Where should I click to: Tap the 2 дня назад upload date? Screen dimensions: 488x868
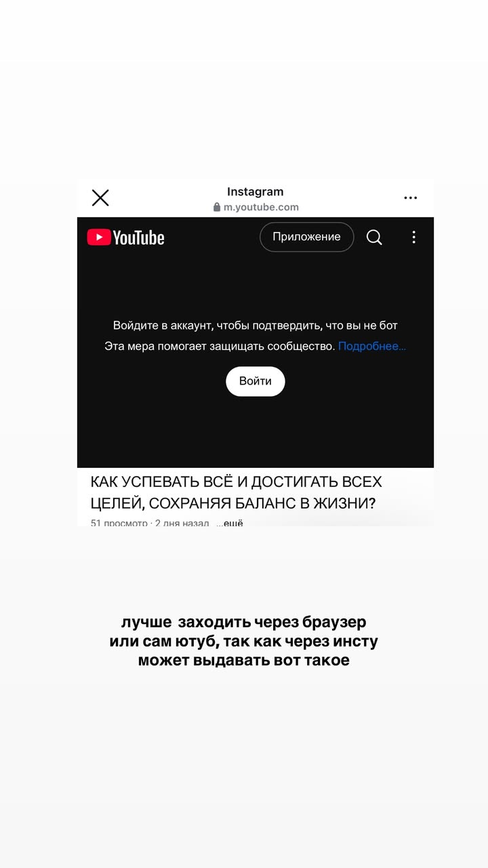(182, 523)
